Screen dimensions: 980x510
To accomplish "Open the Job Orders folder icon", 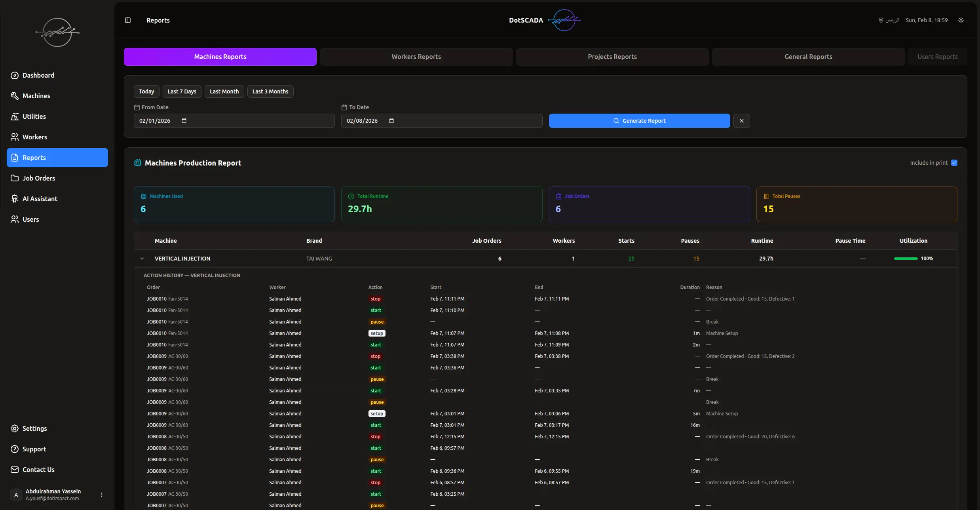I will (x=15, y=178).
